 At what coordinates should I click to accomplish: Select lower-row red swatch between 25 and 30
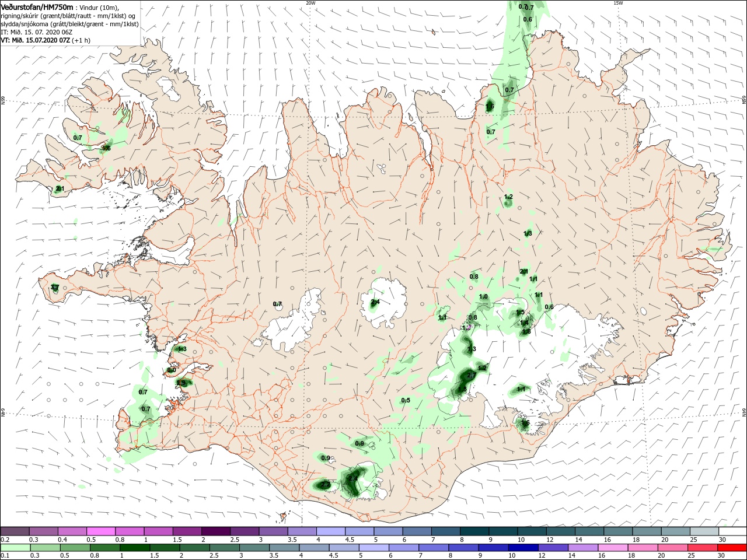coord(704,548)
